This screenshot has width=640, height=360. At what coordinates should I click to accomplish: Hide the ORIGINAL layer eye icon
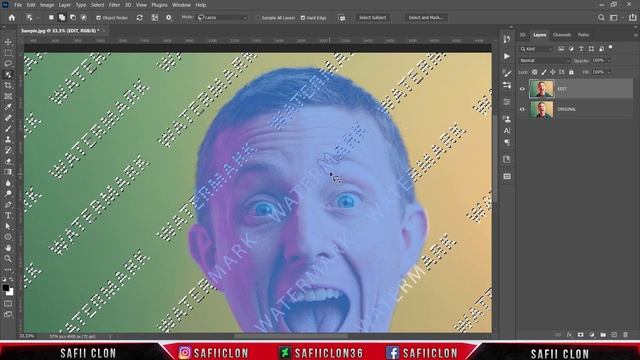tap(522, 109)
